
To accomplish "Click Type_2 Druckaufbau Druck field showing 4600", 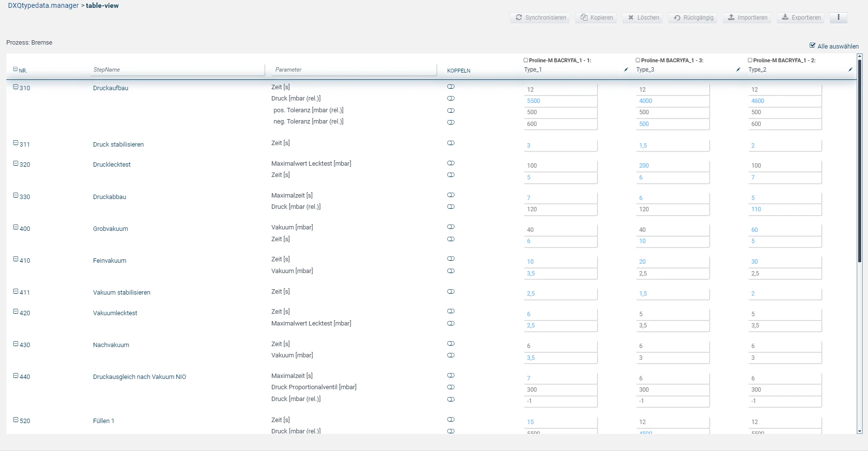I will pyautogui.click(x=785, y=101).
